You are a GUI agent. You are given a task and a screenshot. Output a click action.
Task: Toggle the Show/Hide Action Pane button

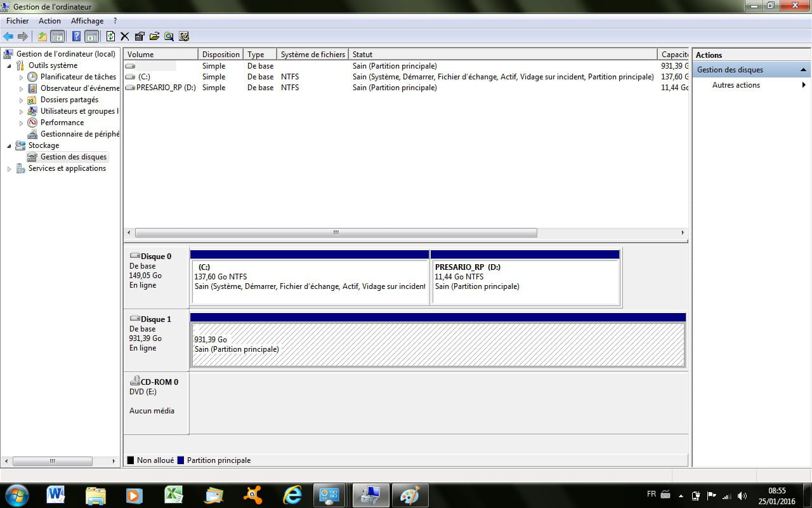[91, 37]
